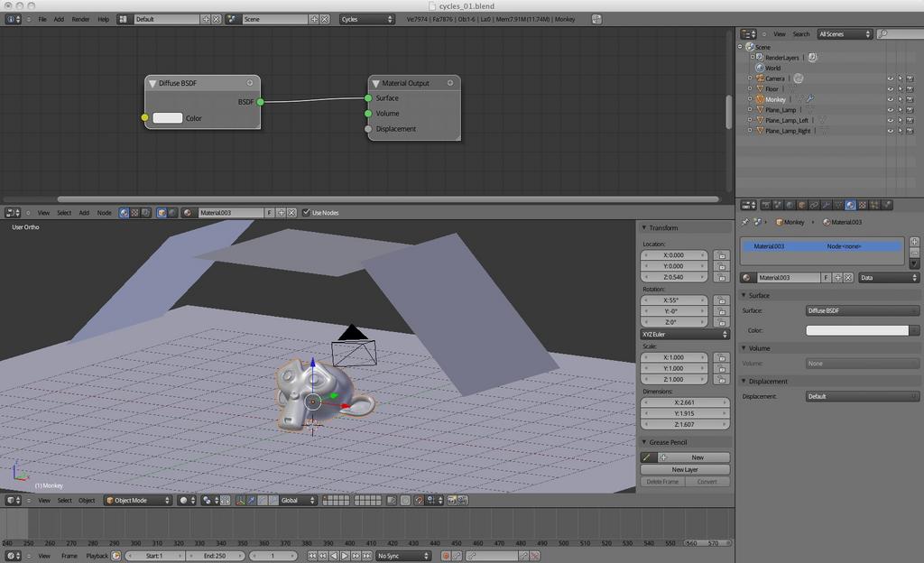
Task: Toggle visibility eye for Plane_Lamp
Action: coord(891,110)
